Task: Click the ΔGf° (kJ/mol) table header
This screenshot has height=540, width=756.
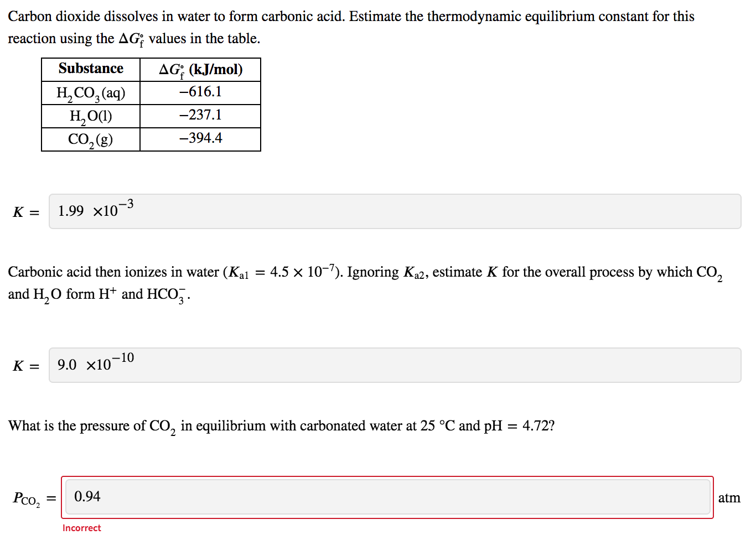Action: point(200,69)
